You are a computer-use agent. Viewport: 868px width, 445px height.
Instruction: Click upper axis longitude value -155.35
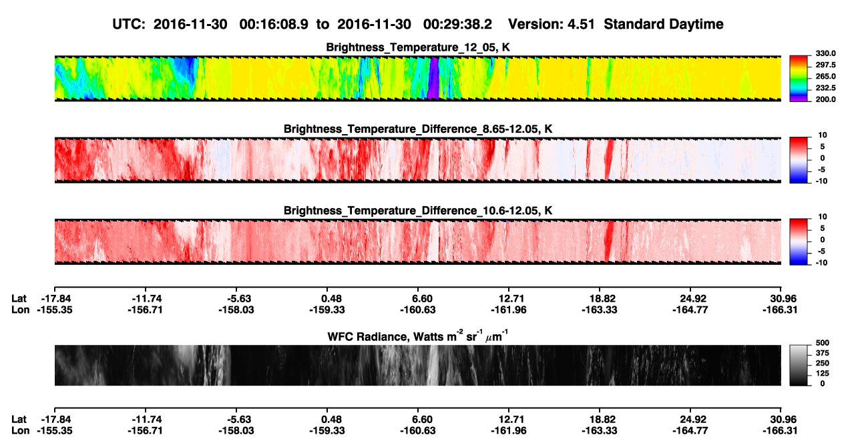(55, 310)
